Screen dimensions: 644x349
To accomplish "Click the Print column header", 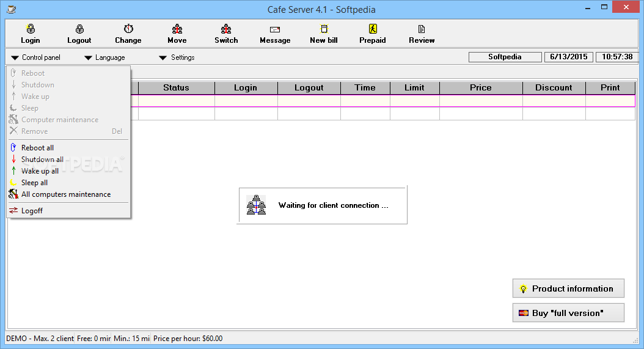I will pyautogui.click(x=610, y=87).
